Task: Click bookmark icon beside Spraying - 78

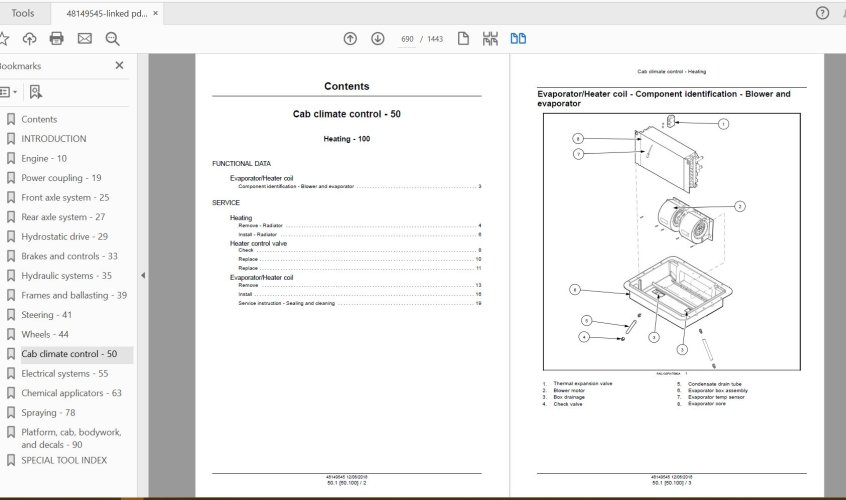Action: 10,413
